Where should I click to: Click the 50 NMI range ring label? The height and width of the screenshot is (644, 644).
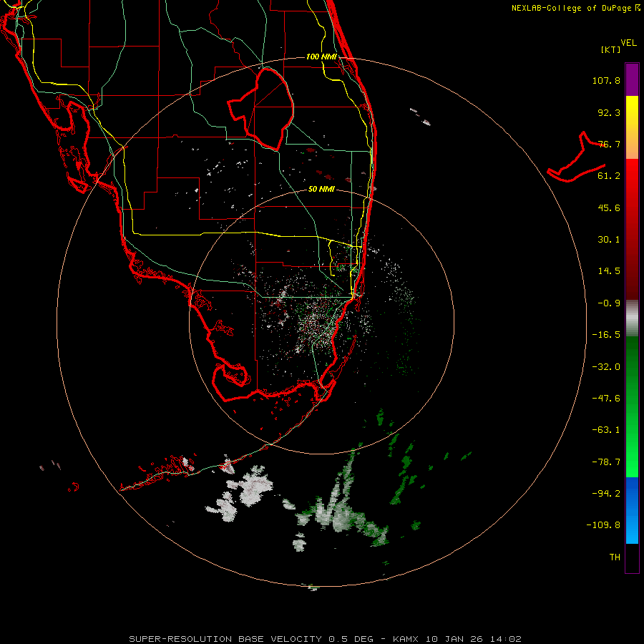(x=321, y=190)
